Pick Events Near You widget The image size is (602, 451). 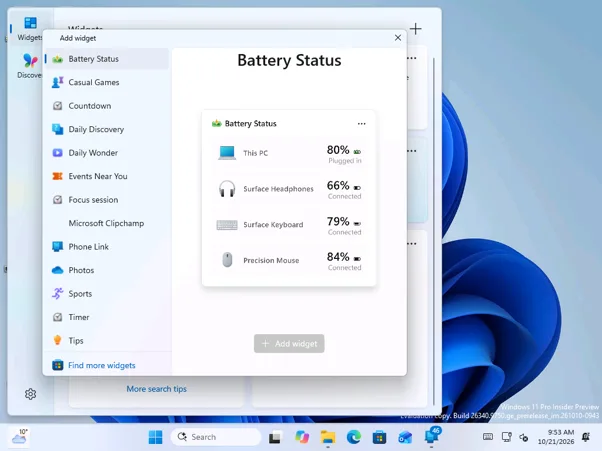(x=107, y=176)
